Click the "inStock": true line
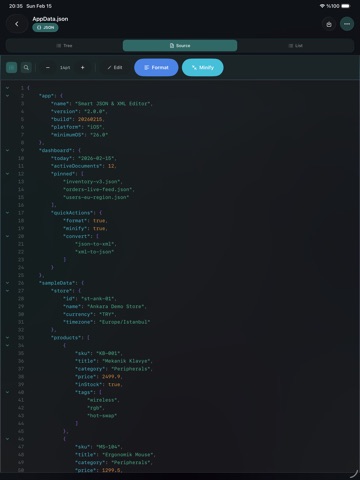This screenshot has height=480, width=360. pos(99,384)
